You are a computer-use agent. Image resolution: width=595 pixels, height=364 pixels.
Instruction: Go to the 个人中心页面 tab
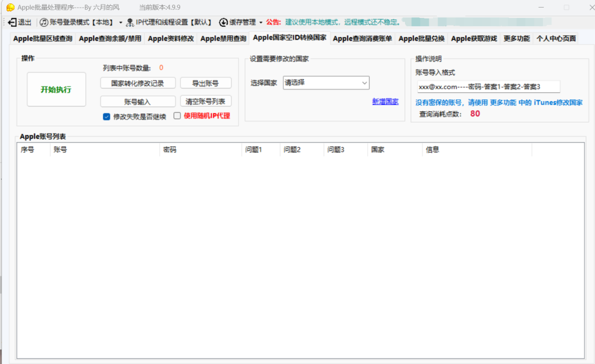556,39
